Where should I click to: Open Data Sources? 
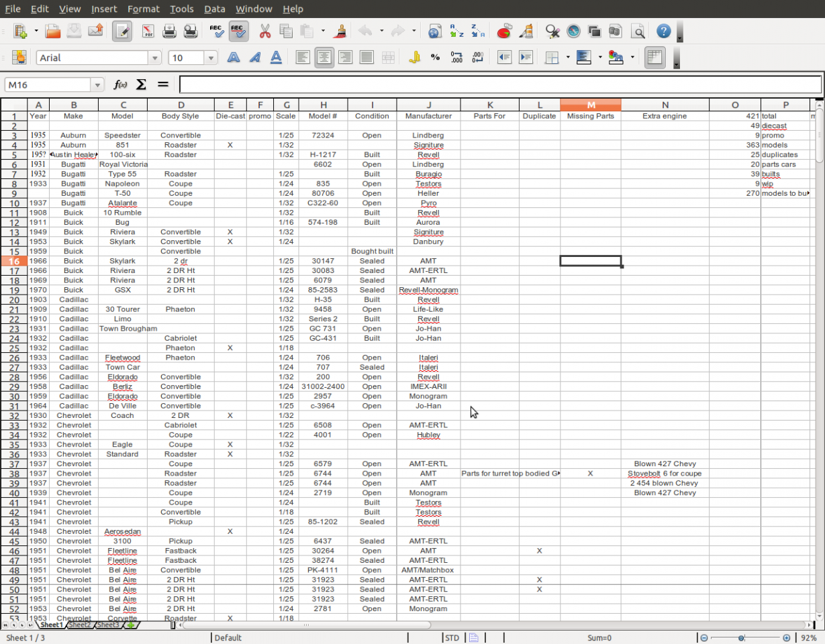click(x=615, y=31)
